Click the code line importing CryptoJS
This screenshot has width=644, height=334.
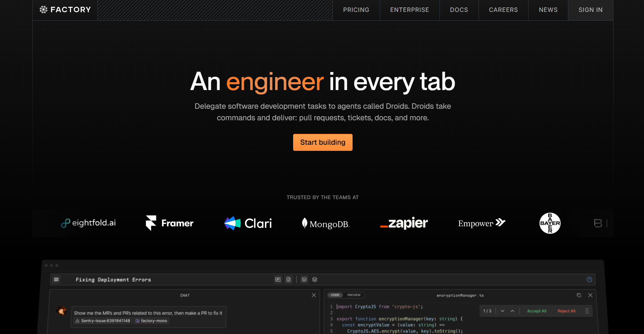(x=380, y=306)
